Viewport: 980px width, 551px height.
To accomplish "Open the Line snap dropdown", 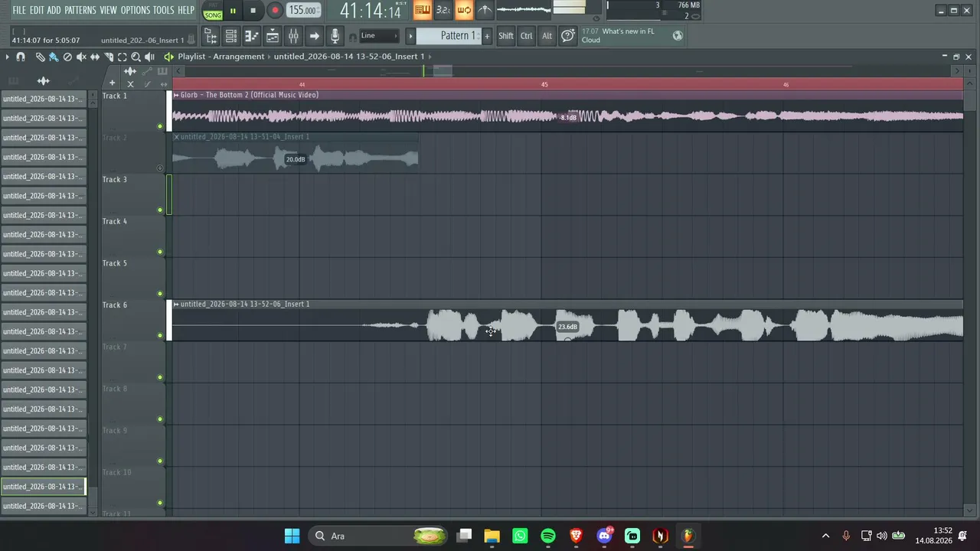I will point(379,36).
